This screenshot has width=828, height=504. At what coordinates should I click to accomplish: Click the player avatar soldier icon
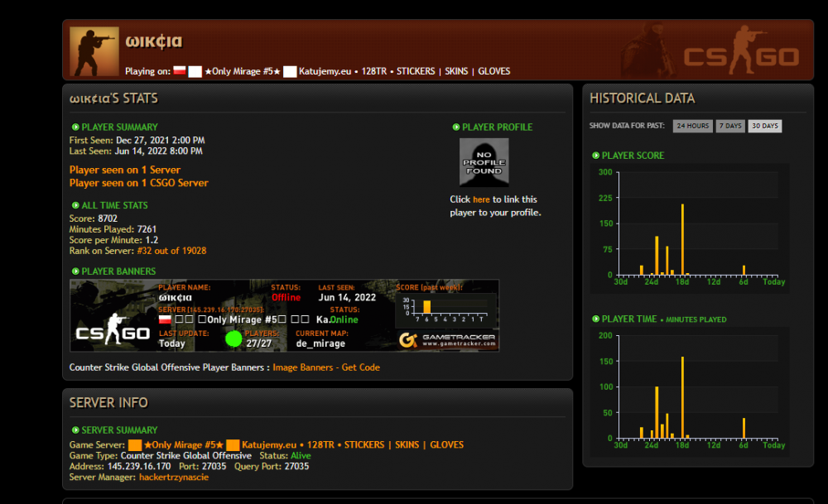[x=94, y=51]
